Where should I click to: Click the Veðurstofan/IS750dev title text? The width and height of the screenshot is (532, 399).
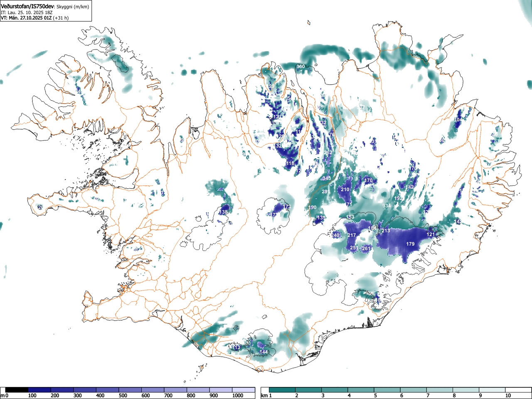(x=27, y=7)
